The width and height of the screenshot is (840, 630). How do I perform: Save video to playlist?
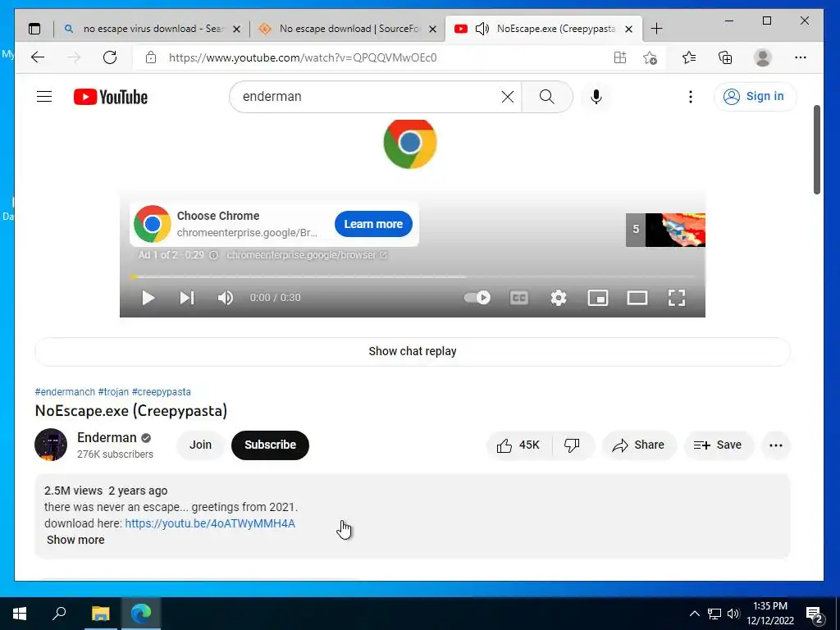718,445
